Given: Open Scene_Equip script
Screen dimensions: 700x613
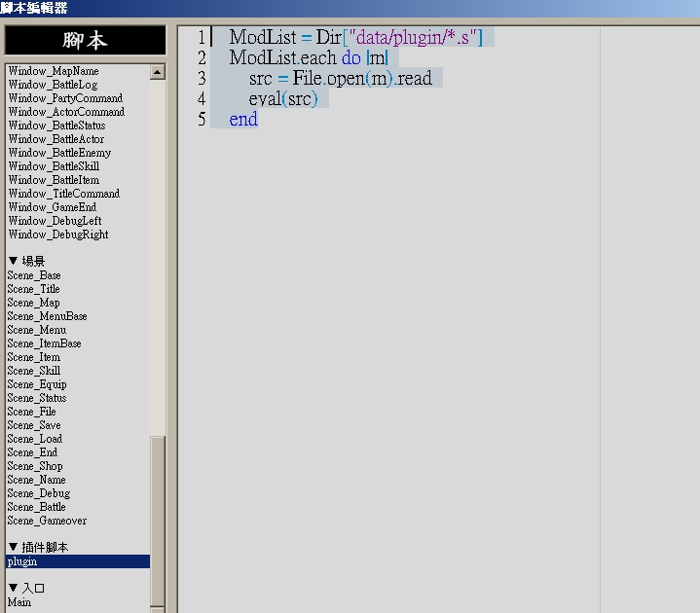Looking at the screenshot, I should (37, 384).
